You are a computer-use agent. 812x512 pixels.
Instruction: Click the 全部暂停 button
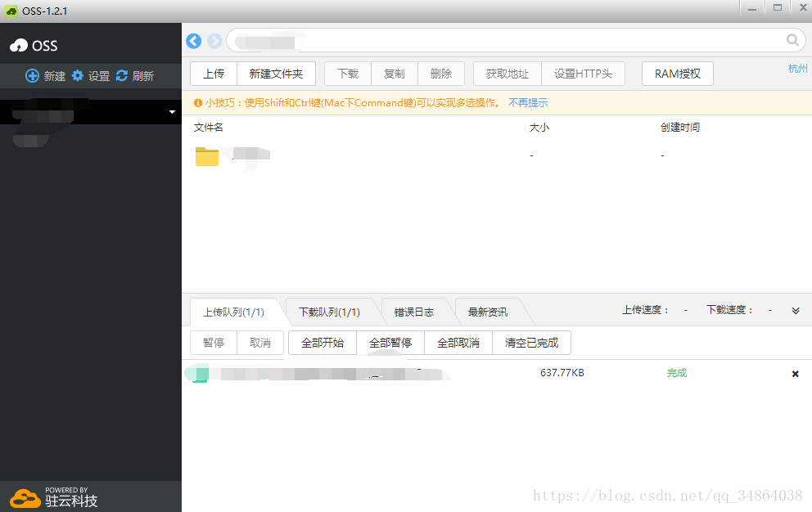pyautogui.click(x=390, y=343)
